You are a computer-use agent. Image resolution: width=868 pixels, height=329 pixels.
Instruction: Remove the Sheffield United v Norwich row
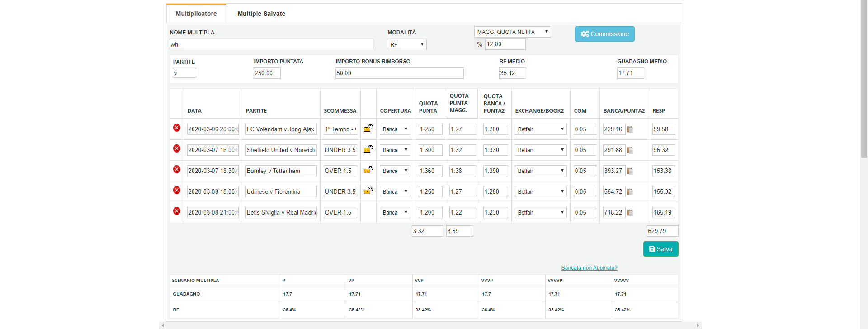point(177,148)
